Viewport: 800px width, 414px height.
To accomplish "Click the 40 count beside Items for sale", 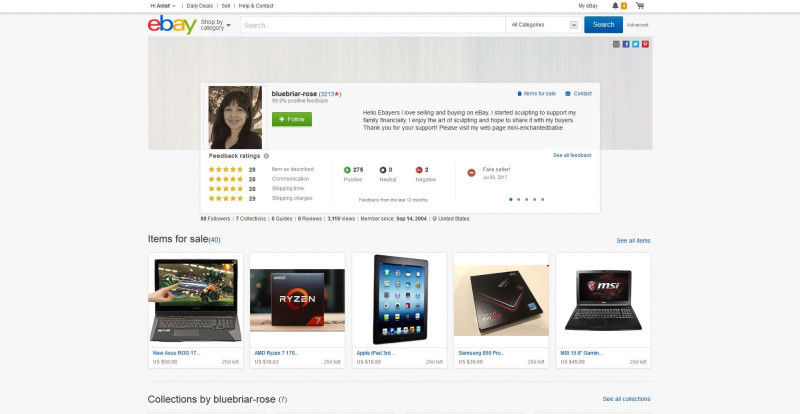I will 214,240.
